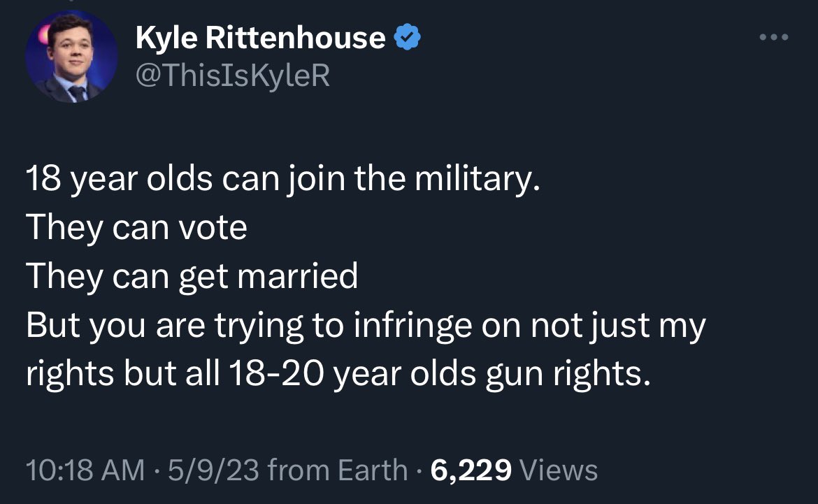Click the line starting 'But you are trying'
Viewport: 818px width, 504px height.
pos(366,325)
